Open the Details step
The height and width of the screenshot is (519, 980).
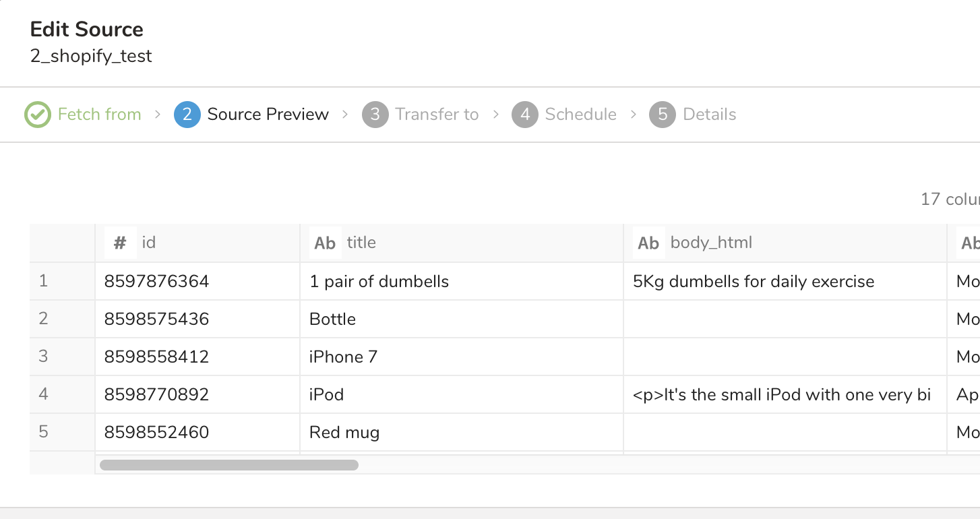pos(709,115)
